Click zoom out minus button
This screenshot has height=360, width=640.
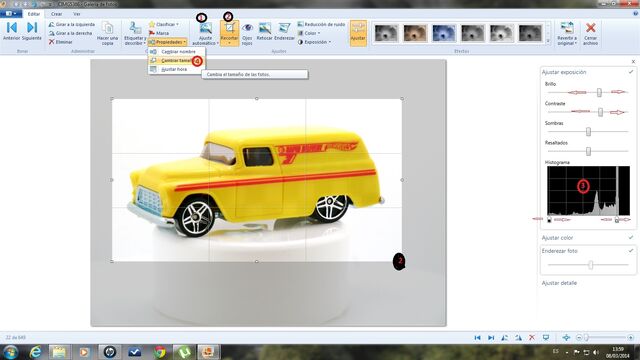point(579,338)
